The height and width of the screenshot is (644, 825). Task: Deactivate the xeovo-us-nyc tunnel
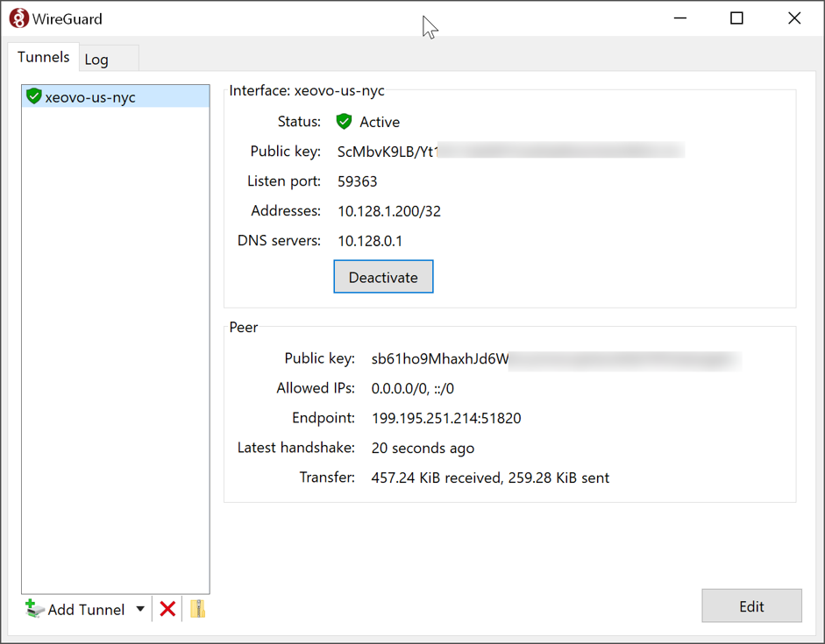coord(383,277)
